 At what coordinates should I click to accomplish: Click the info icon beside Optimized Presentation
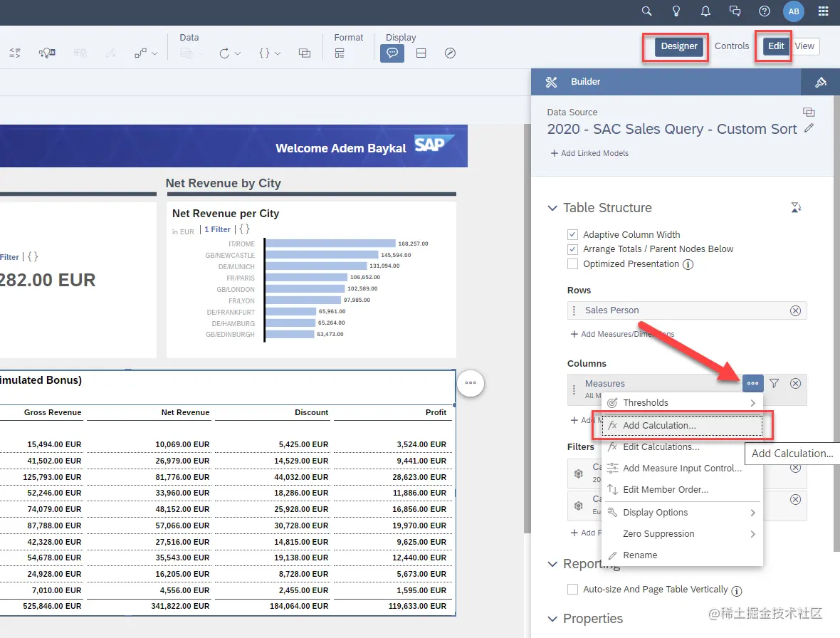point(688,265)
